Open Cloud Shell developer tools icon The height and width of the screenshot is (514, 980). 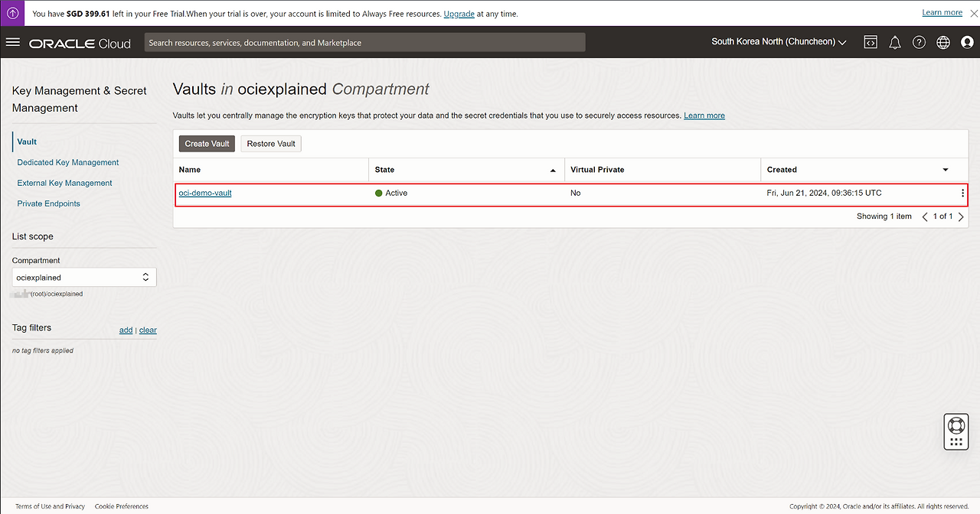tap(870, 43)
